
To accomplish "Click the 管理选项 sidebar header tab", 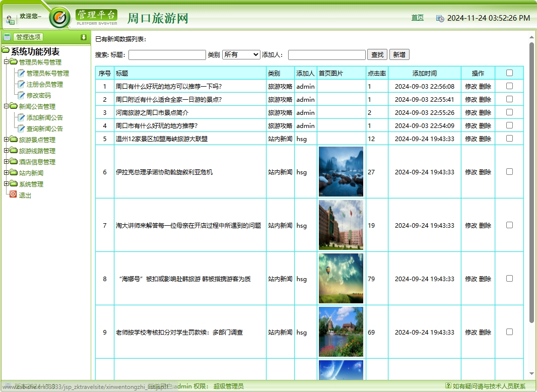I will click(28, 36).
